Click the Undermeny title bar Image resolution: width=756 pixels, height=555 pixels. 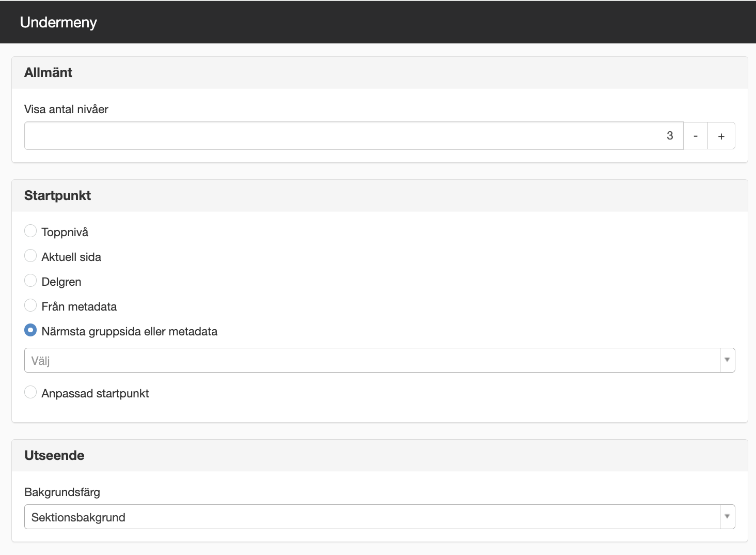378,22
